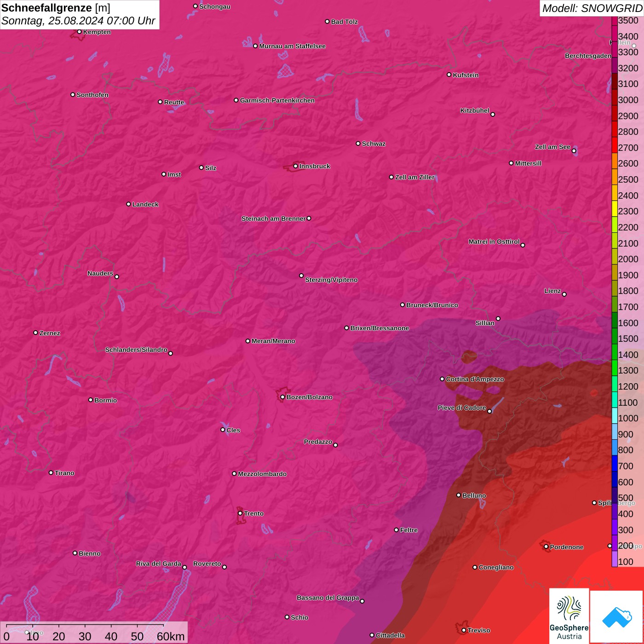The height and width of the screenshot is (644, 644).
Task: Click the 'Schlanders/Silandro' label
Action: point(136,350)
